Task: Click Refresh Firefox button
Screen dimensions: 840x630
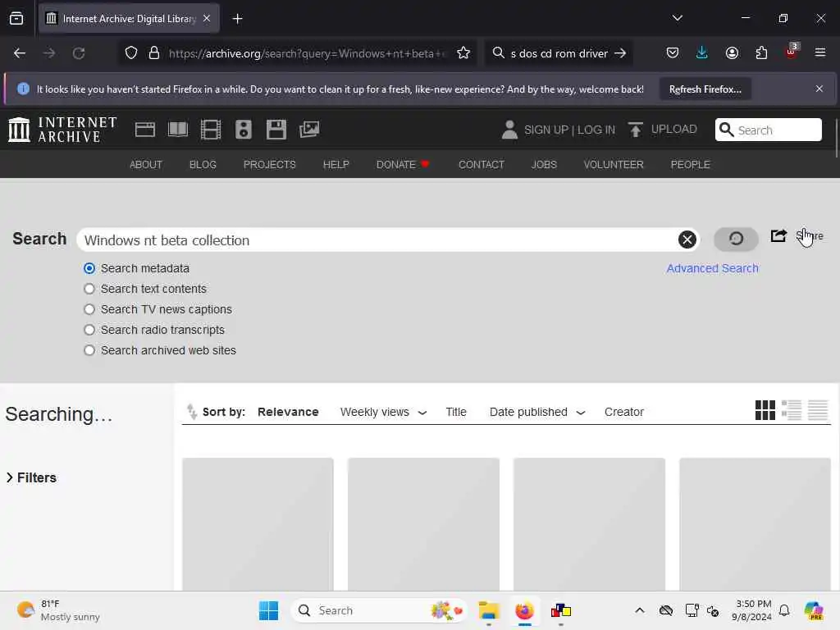Action: (705, 89)
